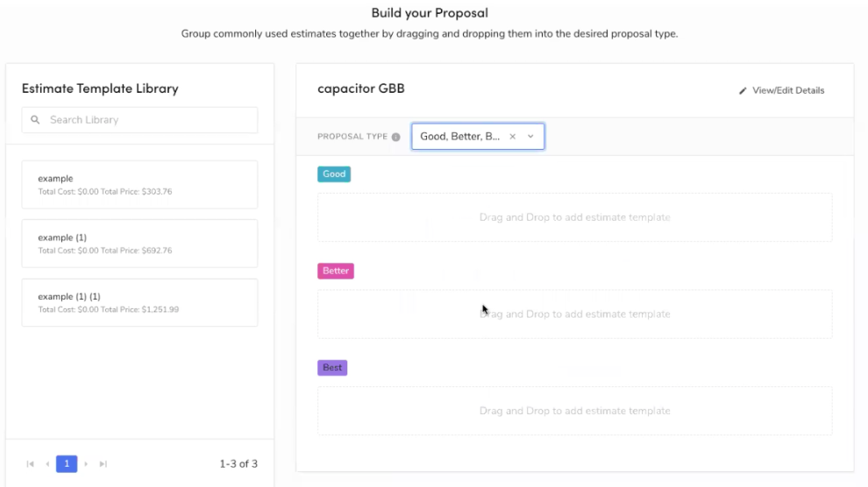This screenshot has height=487, width=868.
Task: Click the Search Library input field
Action: 149,120
